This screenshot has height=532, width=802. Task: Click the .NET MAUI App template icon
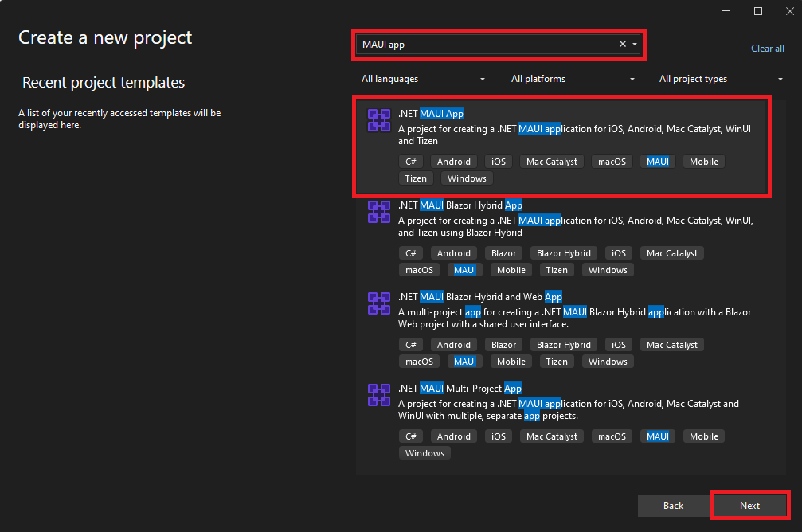pos(378,120)
